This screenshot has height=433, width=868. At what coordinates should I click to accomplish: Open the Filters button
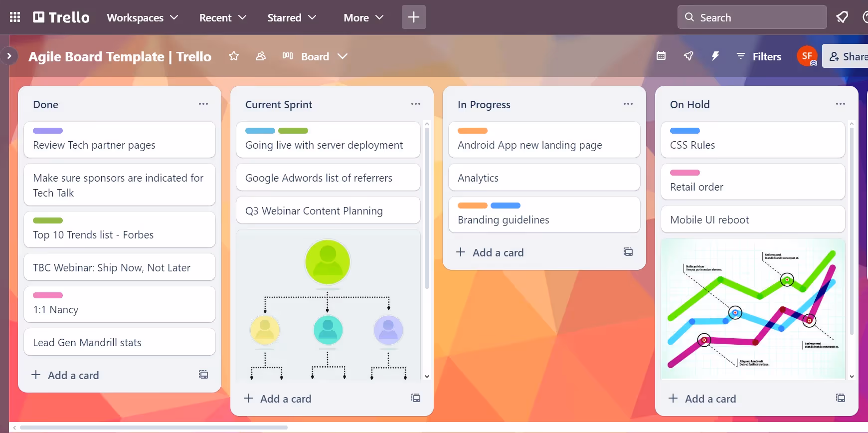point(759,56)
